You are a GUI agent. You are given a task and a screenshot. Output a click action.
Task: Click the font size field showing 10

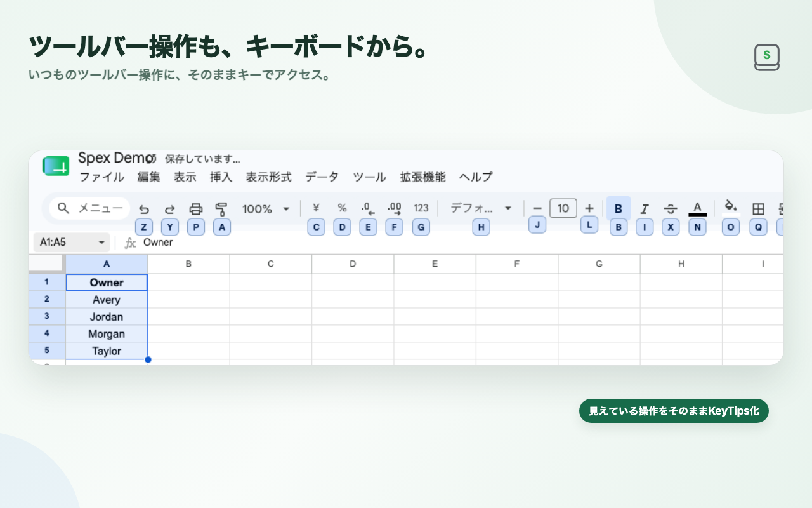pyautogui.click(x=563, y=208)
